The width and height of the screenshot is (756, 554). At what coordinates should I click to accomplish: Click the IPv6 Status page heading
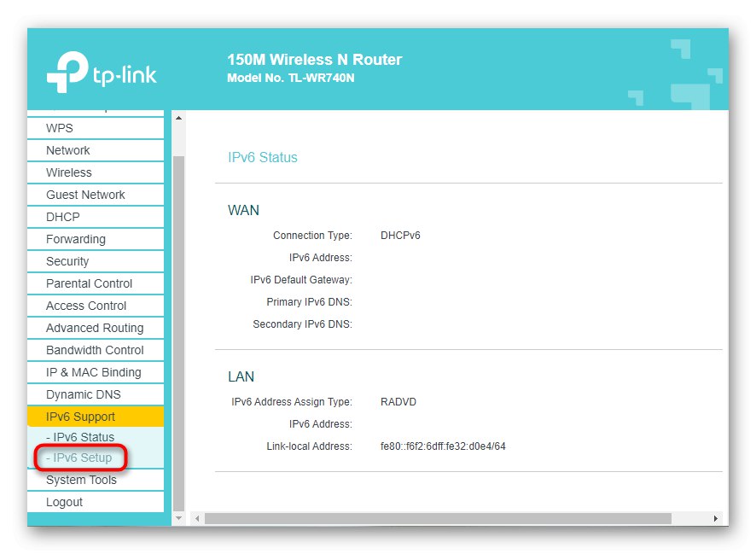pyautogui.click(x=262, y=158)
